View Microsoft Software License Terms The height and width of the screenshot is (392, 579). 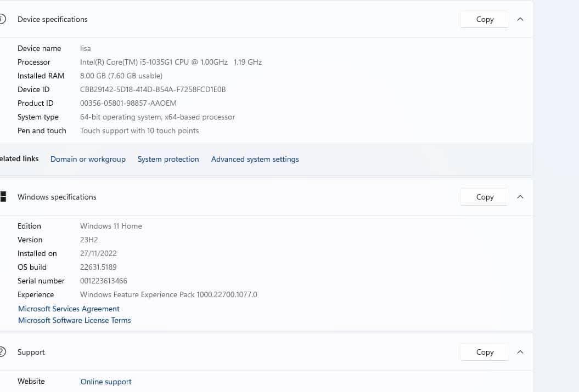(x=75, y=320)
